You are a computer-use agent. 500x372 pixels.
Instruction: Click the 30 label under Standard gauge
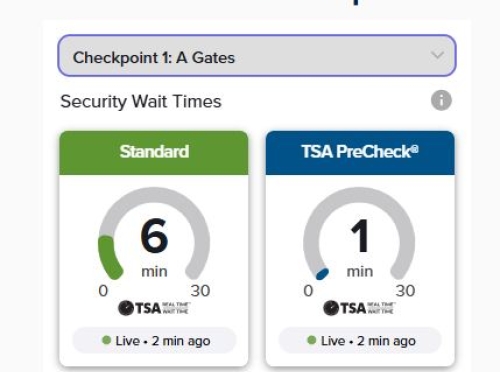point(200,291)
